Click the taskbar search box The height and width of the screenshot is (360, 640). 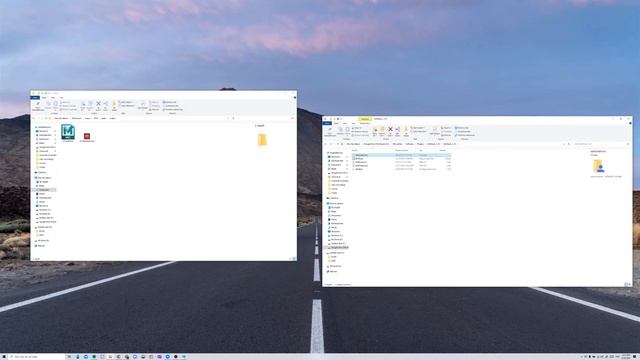(37, 357)
